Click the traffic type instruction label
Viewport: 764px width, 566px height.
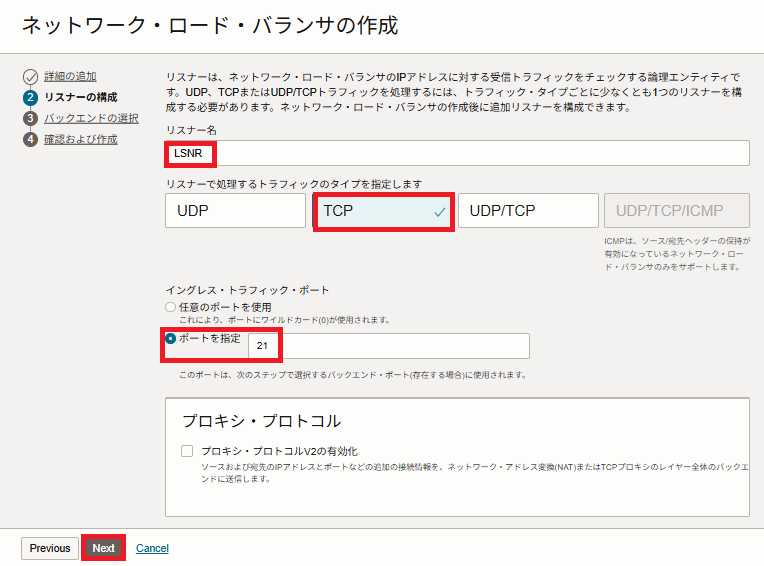point(294,184)
